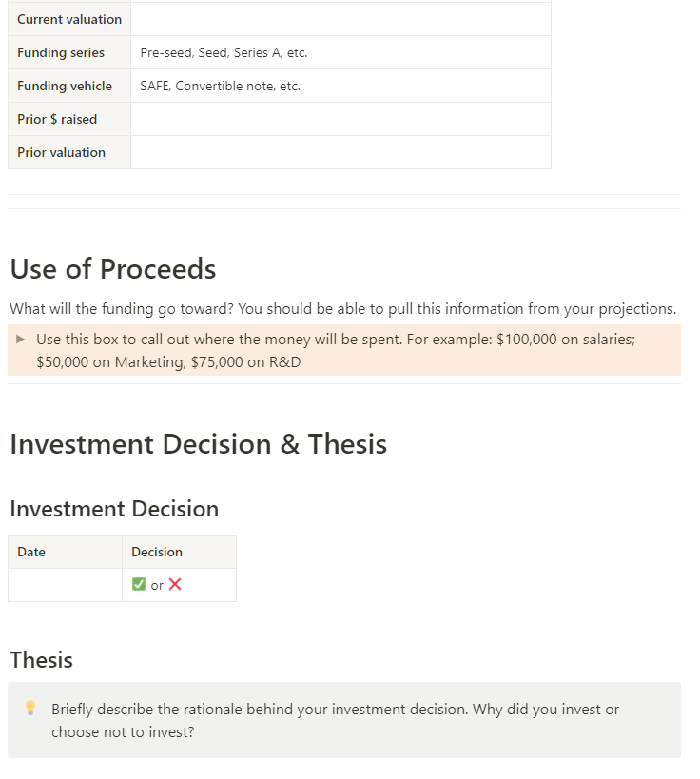This screenshot has width=700, height=779.
Task: Select the empty Prior $ raised cell
Action: tap(340, 119)
